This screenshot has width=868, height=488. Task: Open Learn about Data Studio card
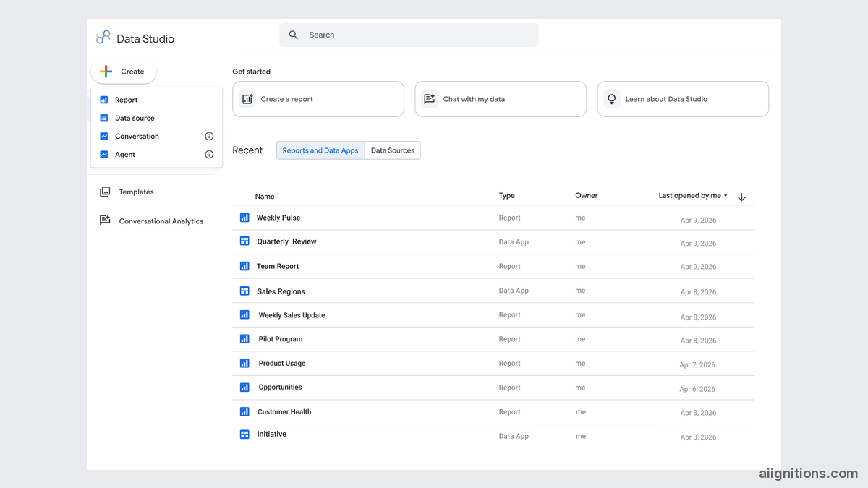click(x=683, y=99)
